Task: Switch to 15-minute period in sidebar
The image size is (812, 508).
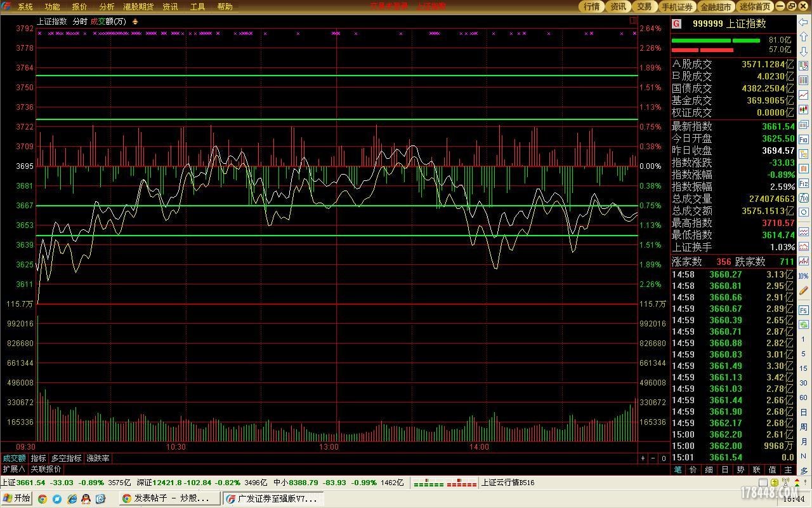Action: [x=803, y=368]
